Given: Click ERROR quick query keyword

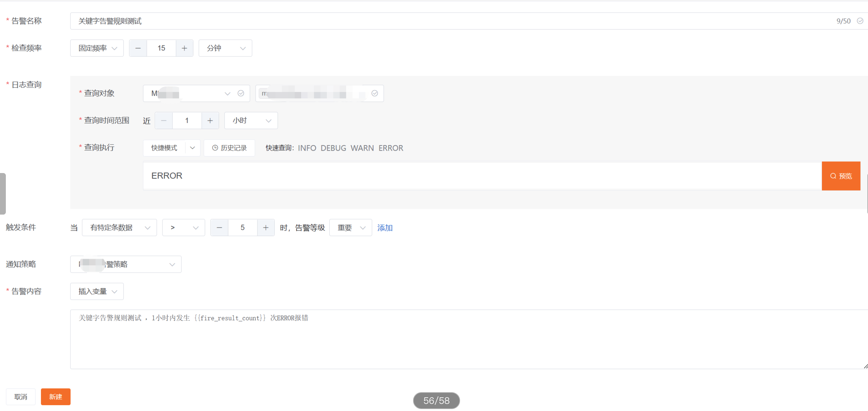Looking at the screenshot, I should (390, 148).
